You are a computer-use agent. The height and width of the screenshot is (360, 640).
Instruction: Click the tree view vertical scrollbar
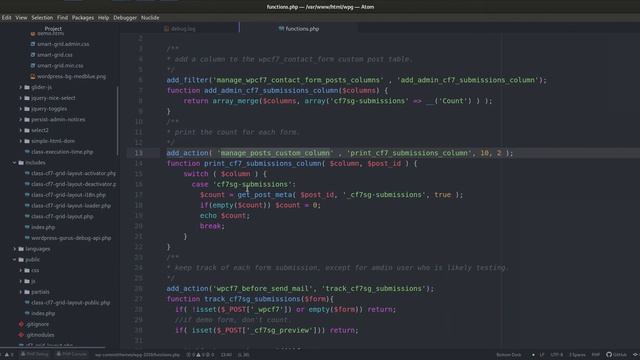coord(118,120)
